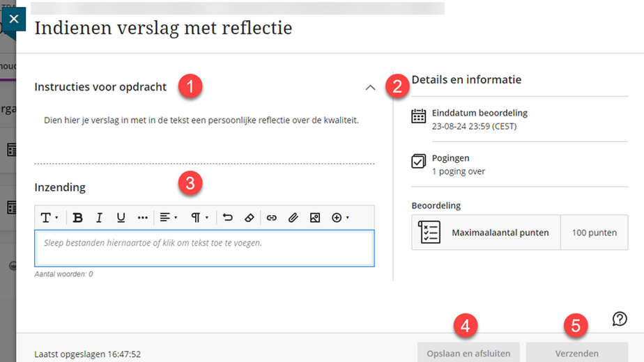
Task: Click Laatst opgeslagen 16:47:52 status
Action: tap(88, 354)
